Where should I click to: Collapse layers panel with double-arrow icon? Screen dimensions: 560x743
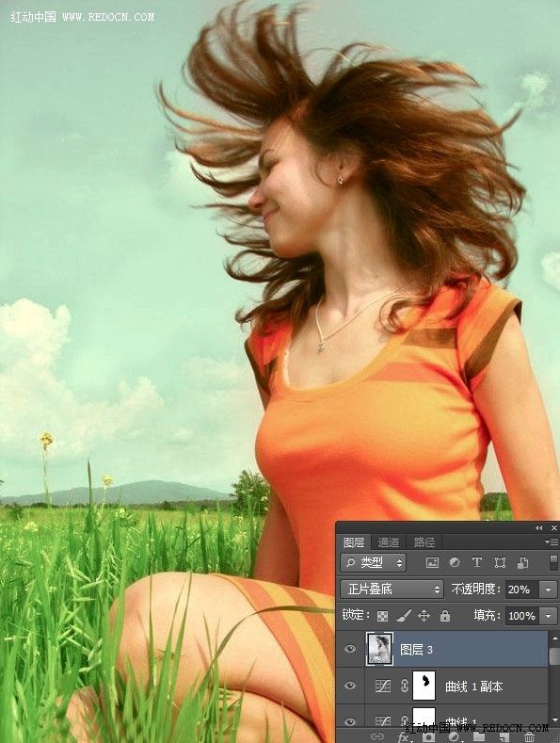coord(538,527)
